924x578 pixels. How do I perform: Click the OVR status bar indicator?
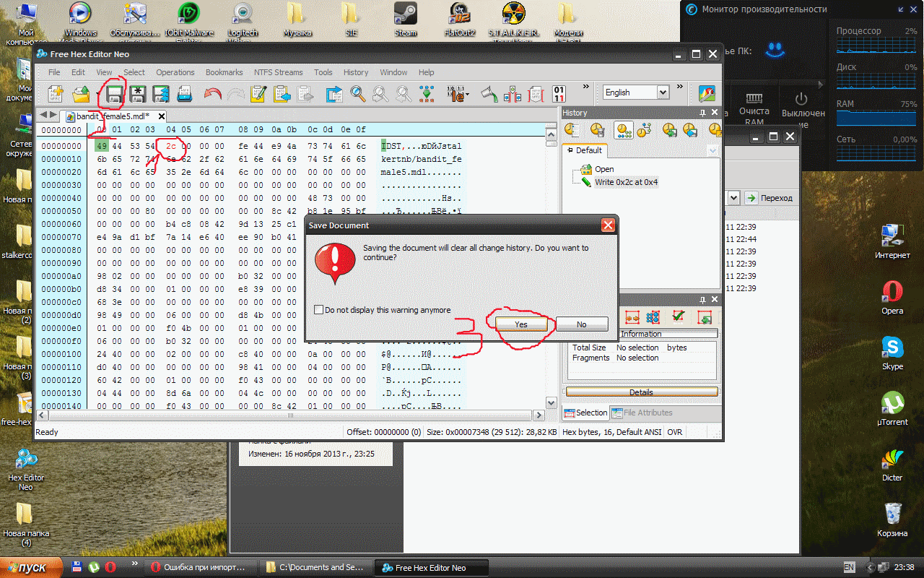pyautogui.click(x=674, y=432)
